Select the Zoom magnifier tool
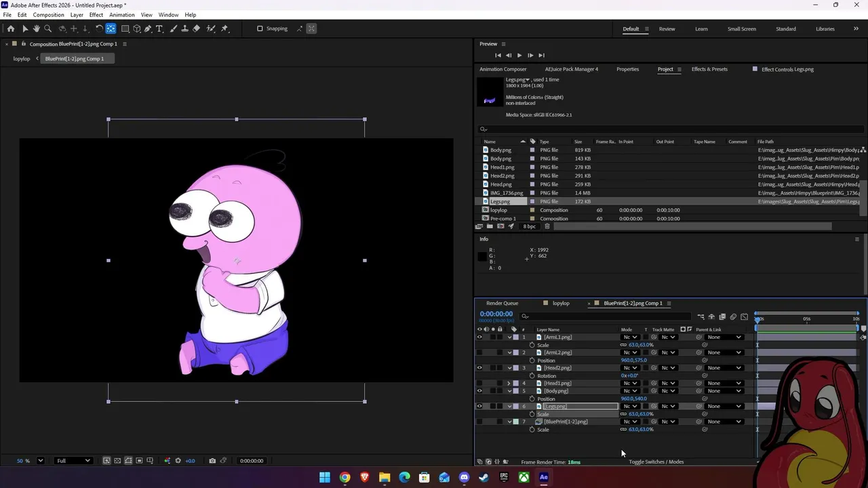Screen dimensions: 868x488 [x=47, y=28]
